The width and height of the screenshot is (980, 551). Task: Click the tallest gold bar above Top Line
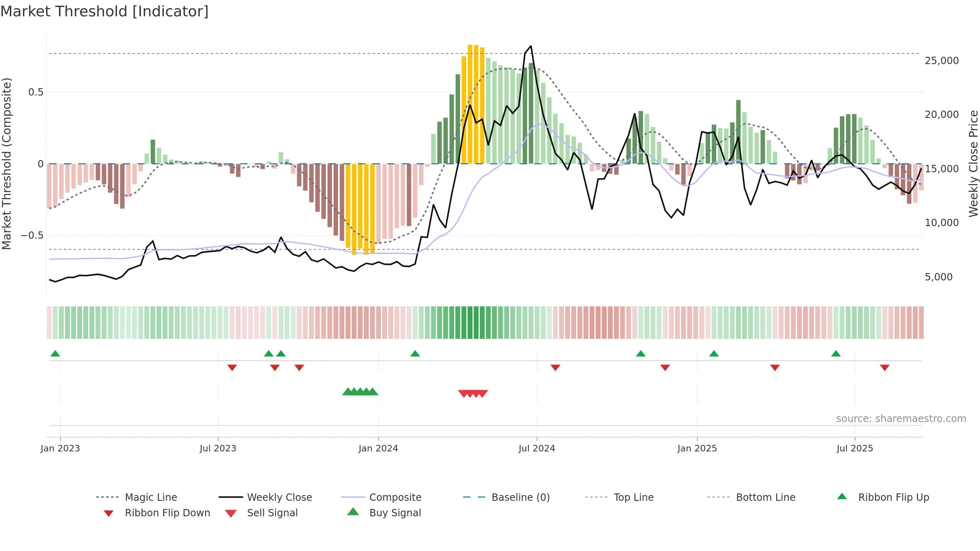(x=470, y=104)
